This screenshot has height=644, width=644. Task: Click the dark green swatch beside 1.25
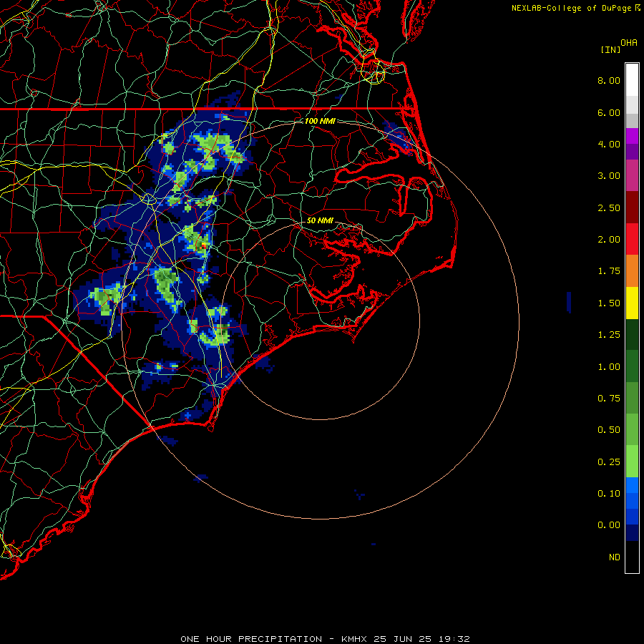632,334
